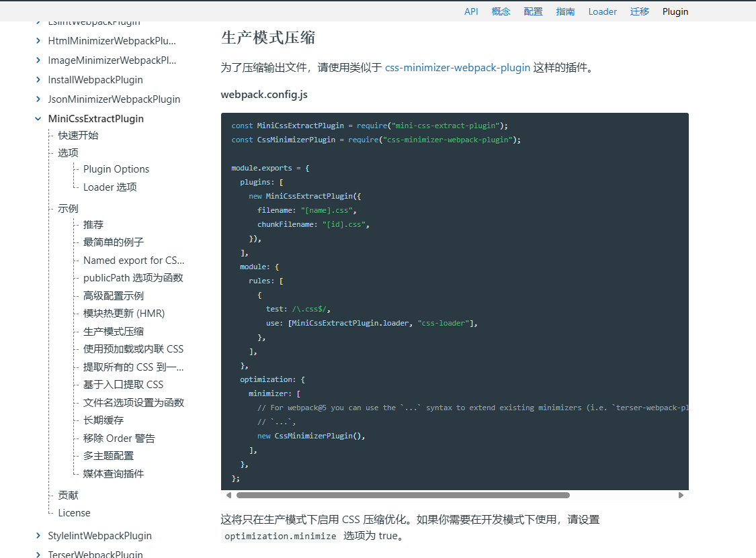Jump to Plugin Options
The width and height of the screenshot is (756, 558).
click(116, 169)
